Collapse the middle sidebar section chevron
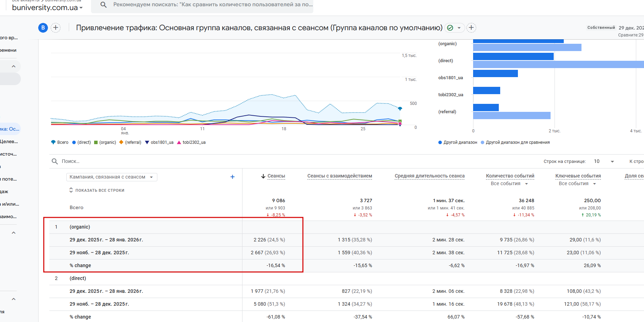644x322 pixels. 14,233
